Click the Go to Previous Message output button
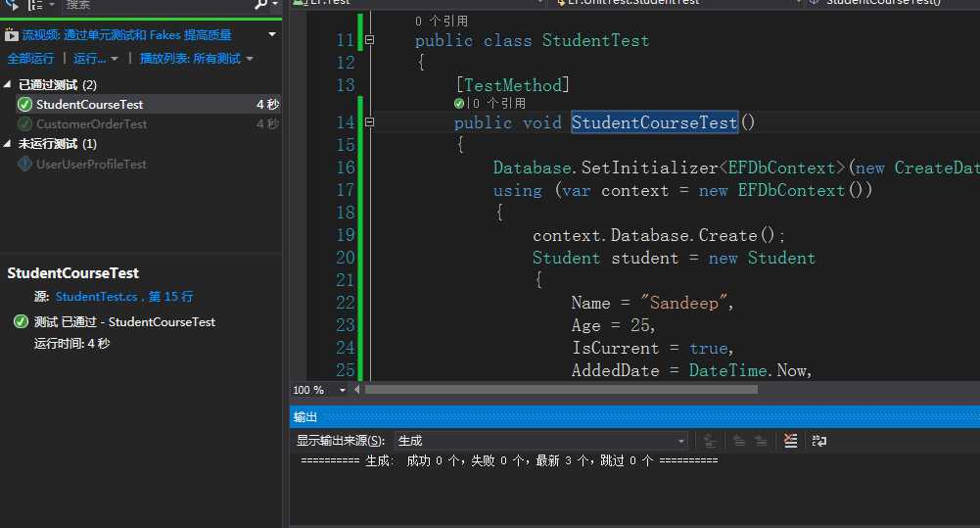This screenshot has height=528, width=980. click(x=739, y=441)
